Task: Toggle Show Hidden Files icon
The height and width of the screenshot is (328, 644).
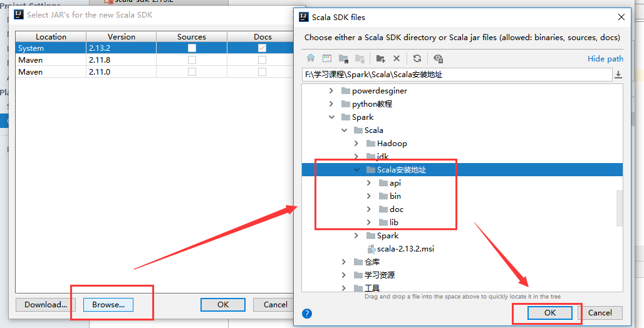Action: (439, 58)
